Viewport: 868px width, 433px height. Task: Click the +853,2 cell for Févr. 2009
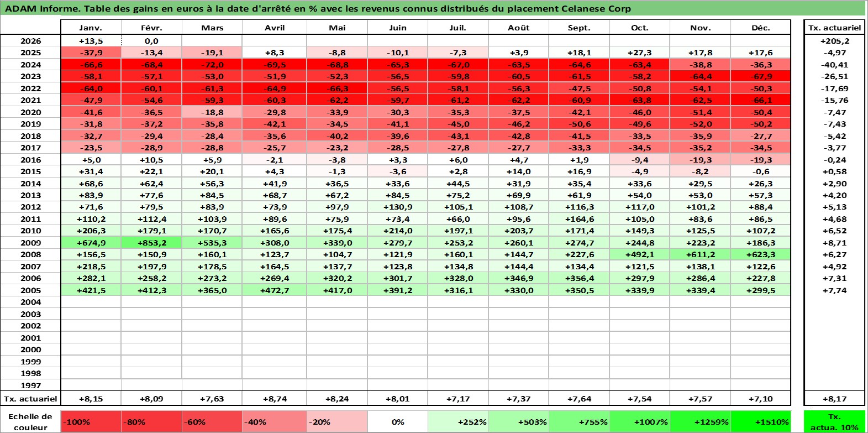pos(151,243)
